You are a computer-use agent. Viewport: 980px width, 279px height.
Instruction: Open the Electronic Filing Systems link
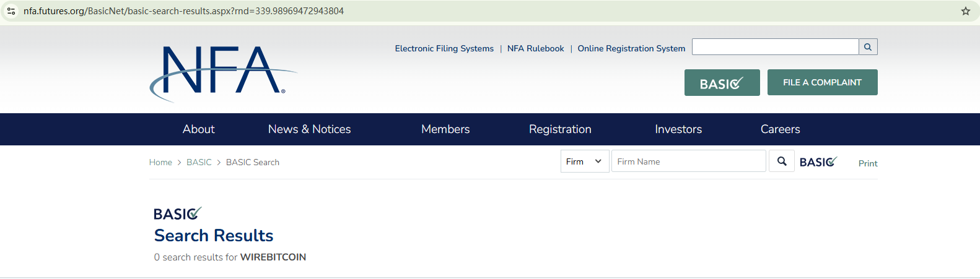444,48
